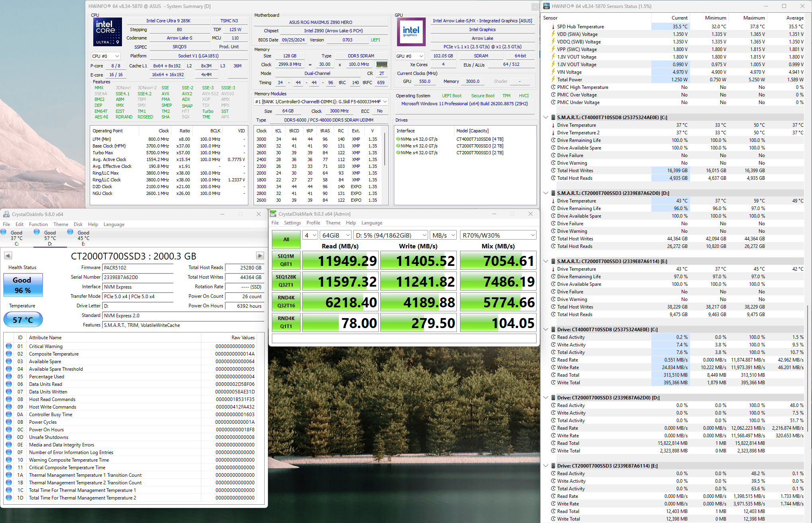The width and height of the screenshot is (812, 523).
Task: Click the status dot for Critical Warning attribute
Action: pos(9,346)
